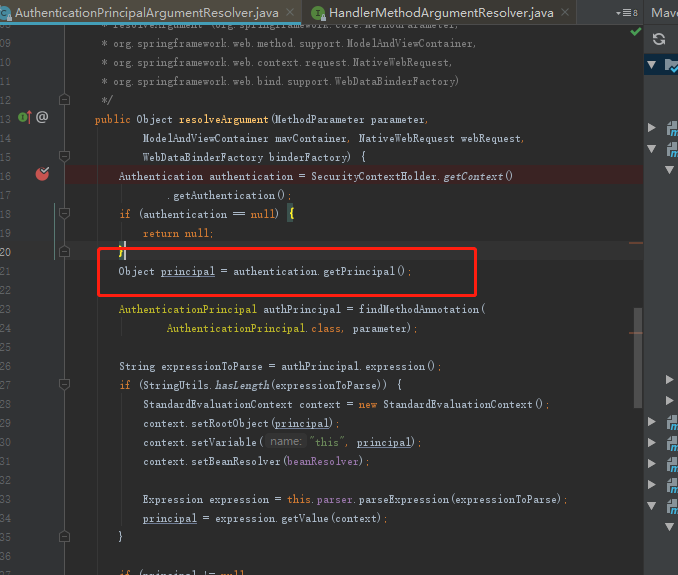Click the italic getContext call
678x575 pixels.
point(473,176)
